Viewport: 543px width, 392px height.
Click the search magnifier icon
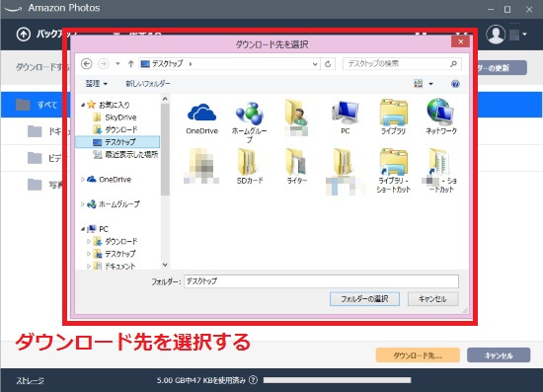[x=453, y=64]
